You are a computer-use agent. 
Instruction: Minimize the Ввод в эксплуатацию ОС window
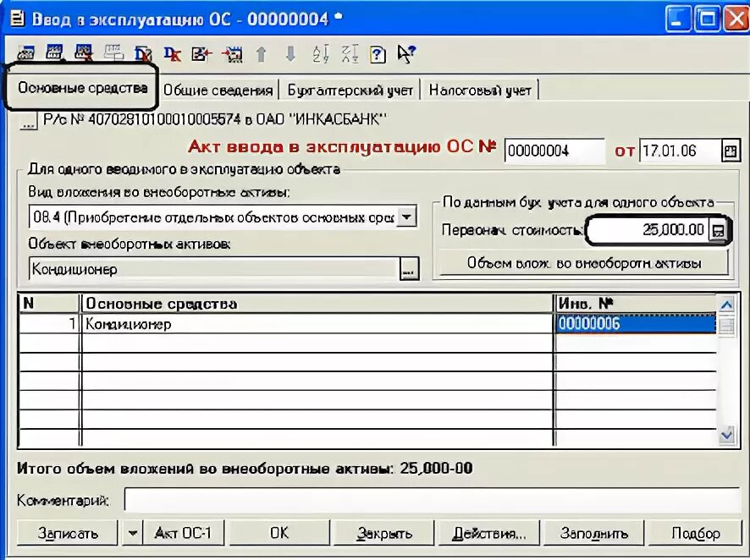677,19
